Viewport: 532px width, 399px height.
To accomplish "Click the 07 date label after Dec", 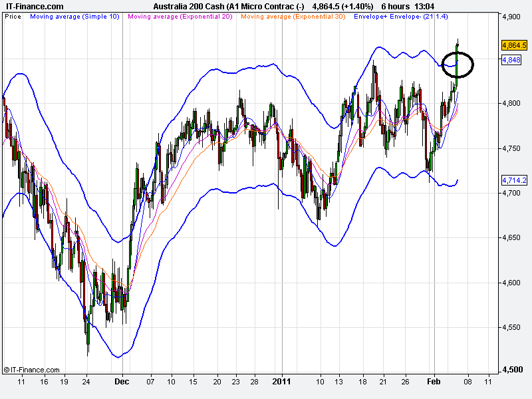I will (150, 382).
